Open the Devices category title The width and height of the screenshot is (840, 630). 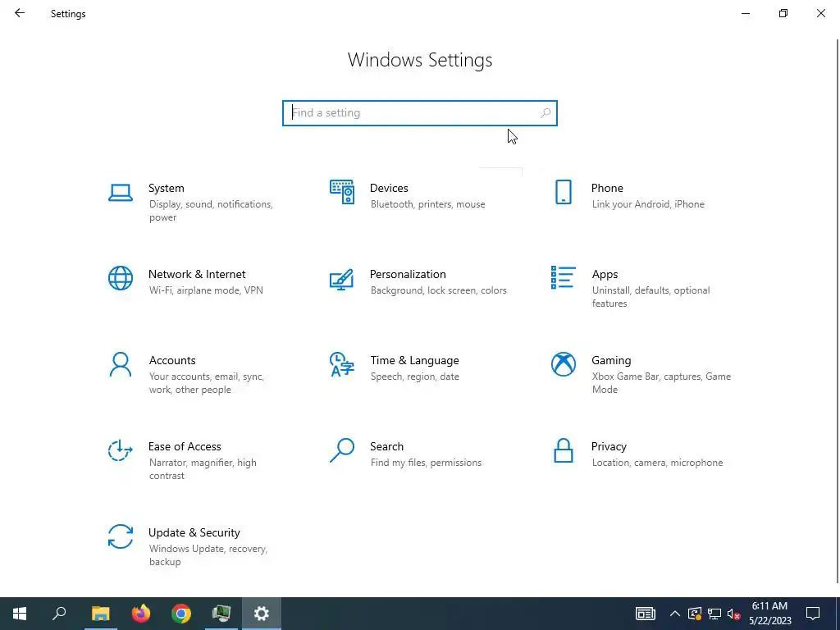pos(389,188)
